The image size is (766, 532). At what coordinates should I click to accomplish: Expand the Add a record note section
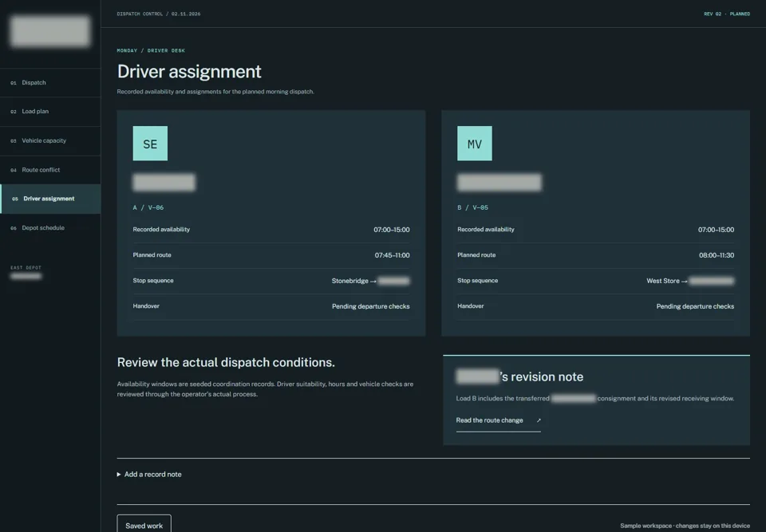(x=149, y=475)
